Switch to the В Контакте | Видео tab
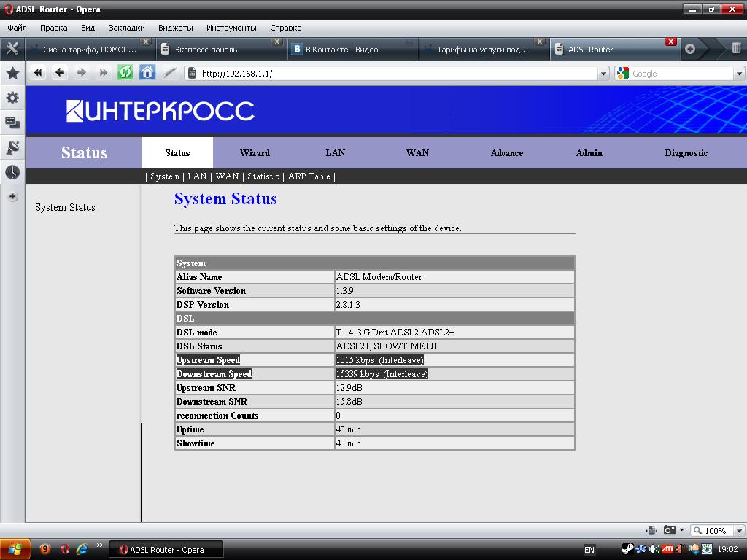Screen dimensions: 747x560 coord(353,49)
